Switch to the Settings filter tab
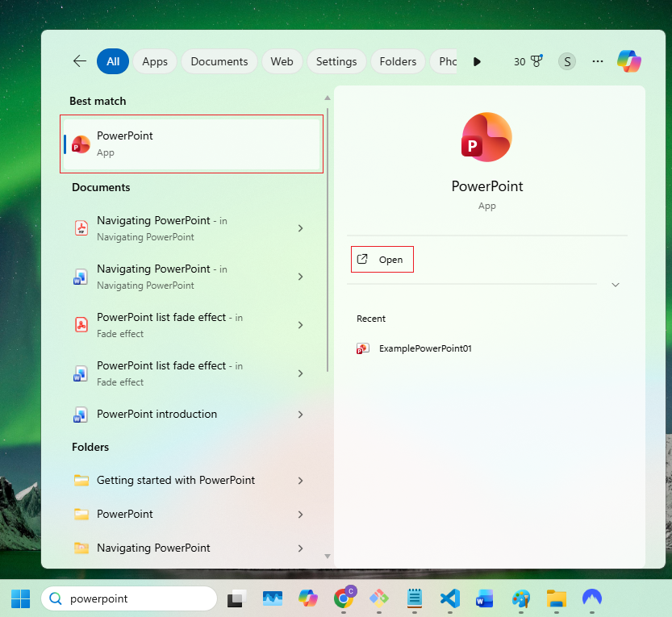The height and width of the screenshot is (617, 672). pos(336,60)
